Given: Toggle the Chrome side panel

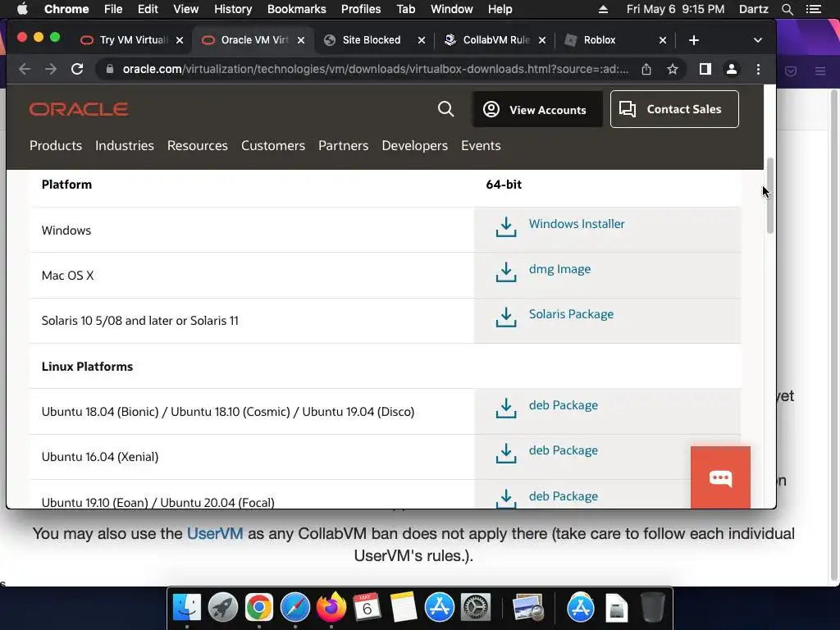Looking at the screenshot, I should 705,69.
